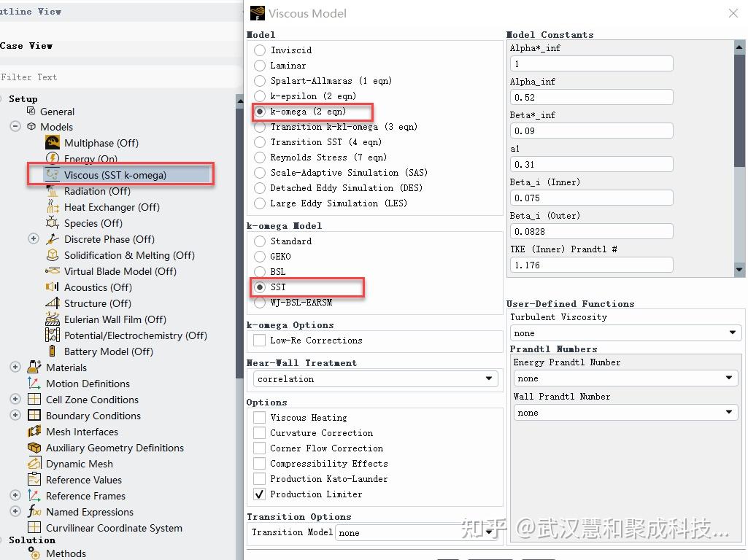Select the Inviscid model radio button
748x560 pixels.
tap(260, 50)
